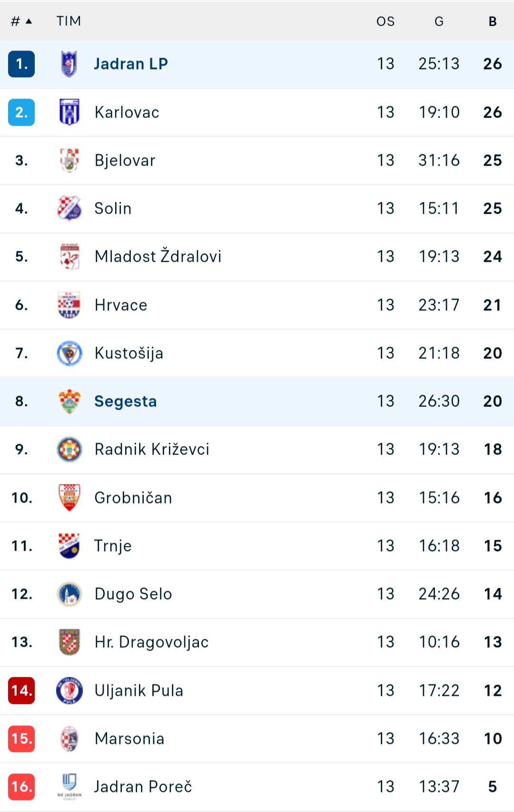Image resolution: width=514 pixels, height=812 pixels.
Task: Open the Radnik Križevci team link
Action: [152, 449]
